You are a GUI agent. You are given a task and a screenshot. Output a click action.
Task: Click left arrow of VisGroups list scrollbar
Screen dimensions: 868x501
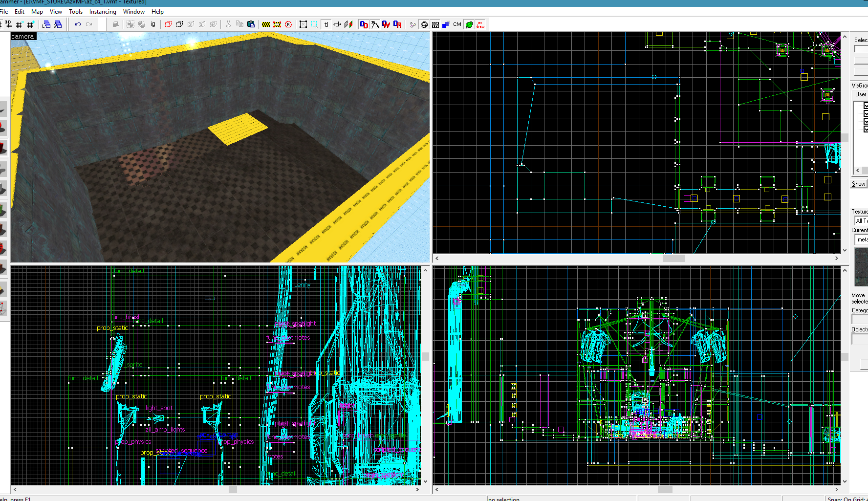[858, 171]
